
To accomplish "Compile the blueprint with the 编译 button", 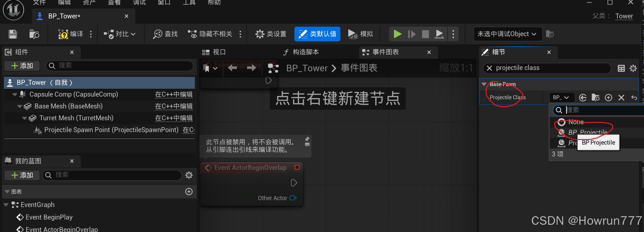I will click(x=70, y=34).
